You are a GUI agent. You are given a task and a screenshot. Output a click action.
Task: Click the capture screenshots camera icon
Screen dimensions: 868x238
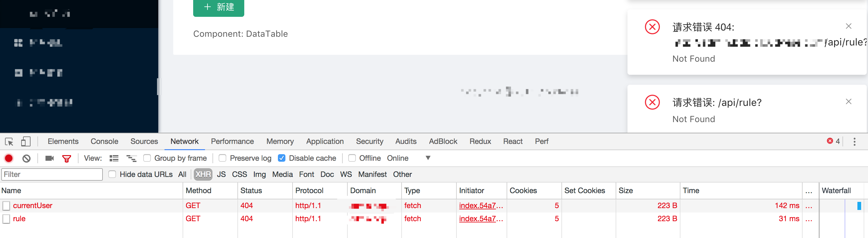[x=50, y=158]
